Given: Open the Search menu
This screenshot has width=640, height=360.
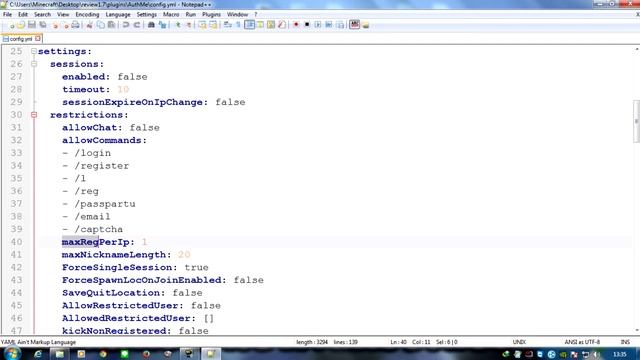Looking at the screenshot, I should (42, 14).
